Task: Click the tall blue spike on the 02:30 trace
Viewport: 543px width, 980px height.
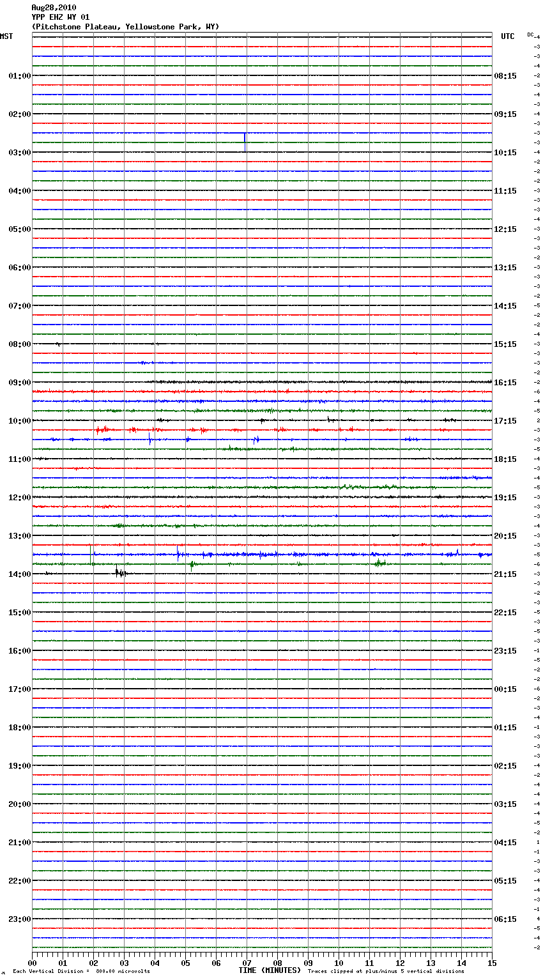Action: coord(245,142)
